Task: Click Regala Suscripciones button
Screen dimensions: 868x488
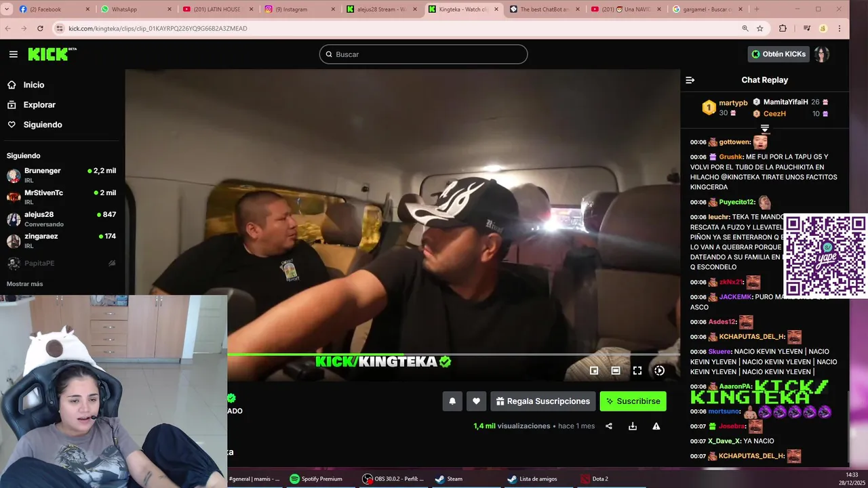Action: point(542,401)
